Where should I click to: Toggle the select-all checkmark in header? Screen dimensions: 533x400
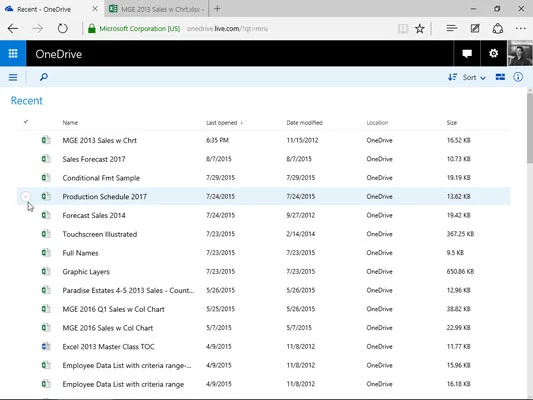coord(26,122)
